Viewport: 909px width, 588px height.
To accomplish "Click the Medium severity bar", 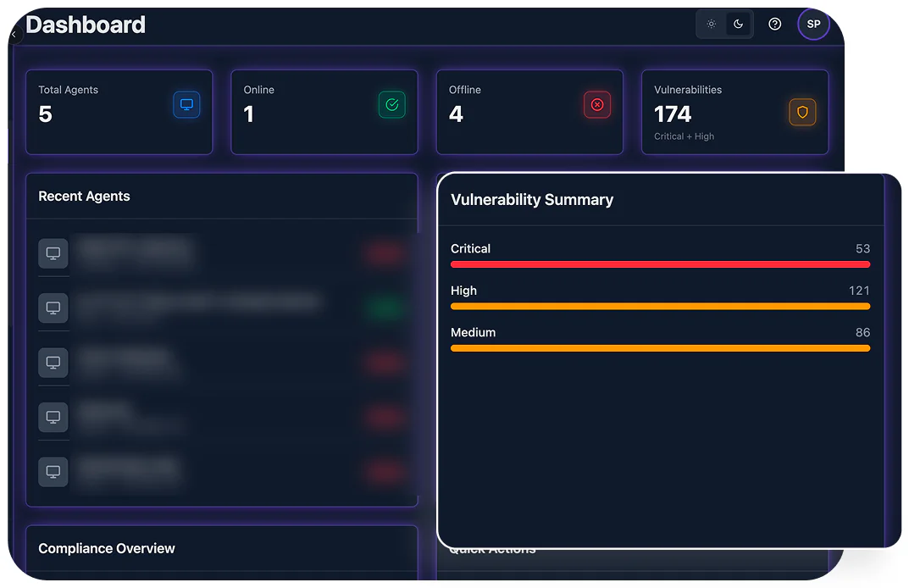I will tap(660, 348).
